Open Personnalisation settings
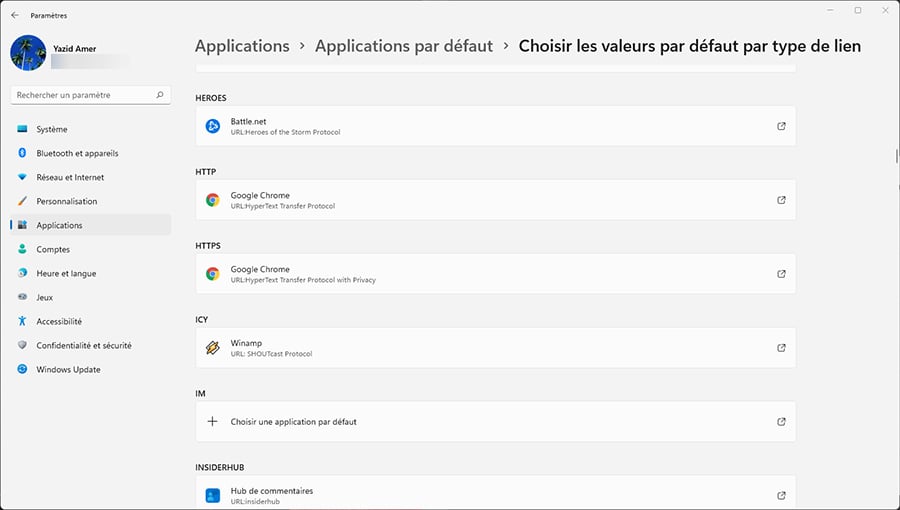 pyautogui.click(x=91, y=201)
